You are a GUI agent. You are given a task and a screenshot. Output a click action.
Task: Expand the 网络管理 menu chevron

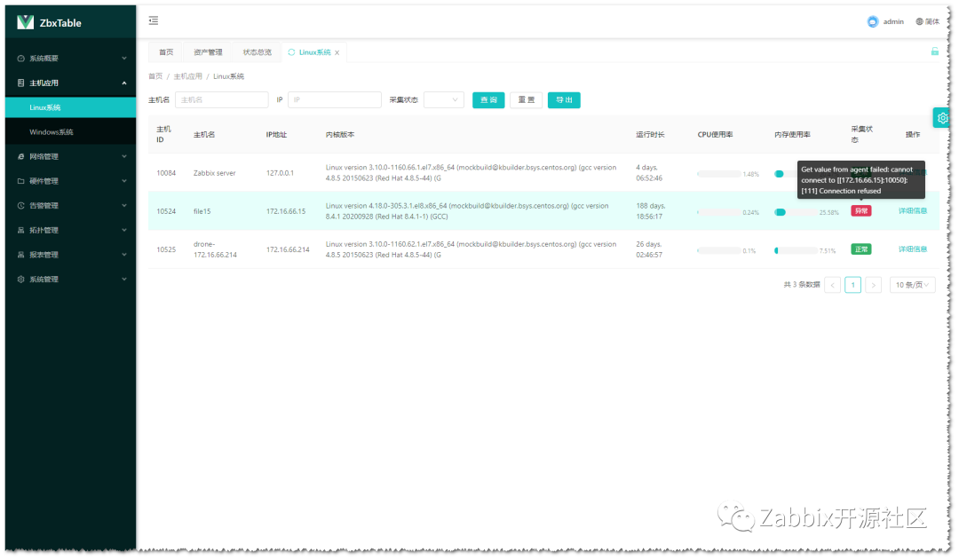coord(124,156)
